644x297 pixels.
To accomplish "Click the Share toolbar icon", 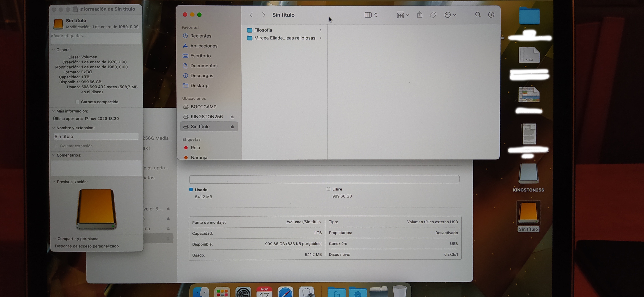I will coord(420,15).
